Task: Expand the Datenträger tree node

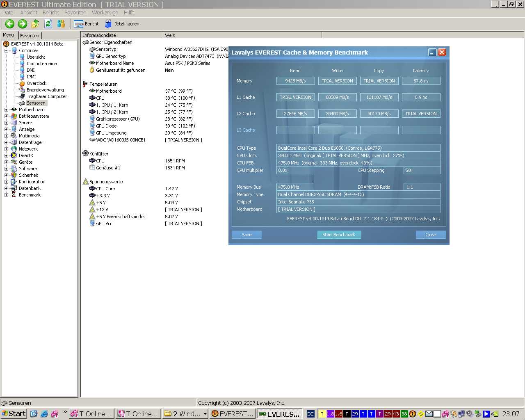Action: tap(7, 142)
